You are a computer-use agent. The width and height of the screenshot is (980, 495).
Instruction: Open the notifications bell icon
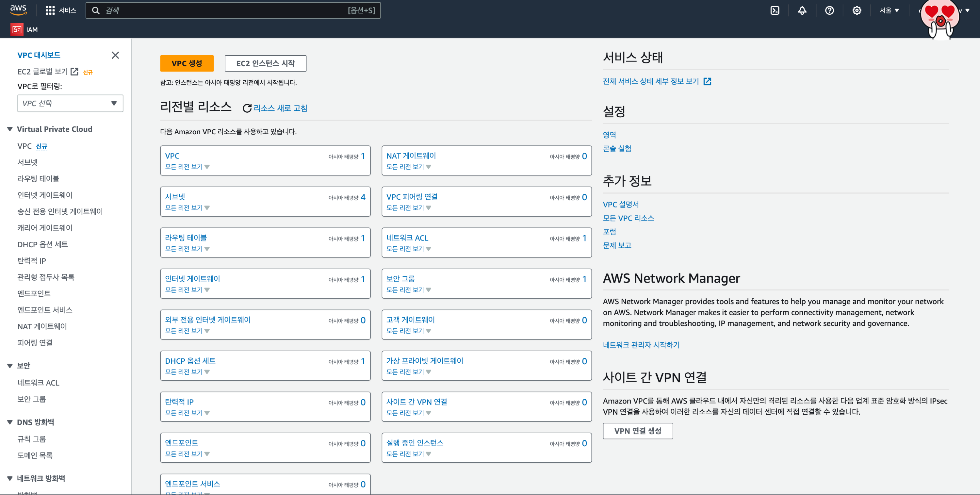pyautogui.click(x=802, y=10)
